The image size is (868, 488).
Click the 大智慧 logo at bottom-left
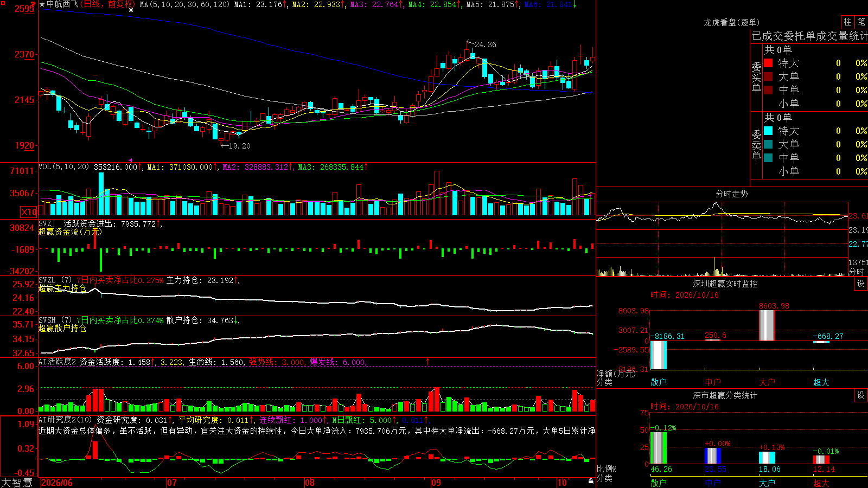coord(17,482)
